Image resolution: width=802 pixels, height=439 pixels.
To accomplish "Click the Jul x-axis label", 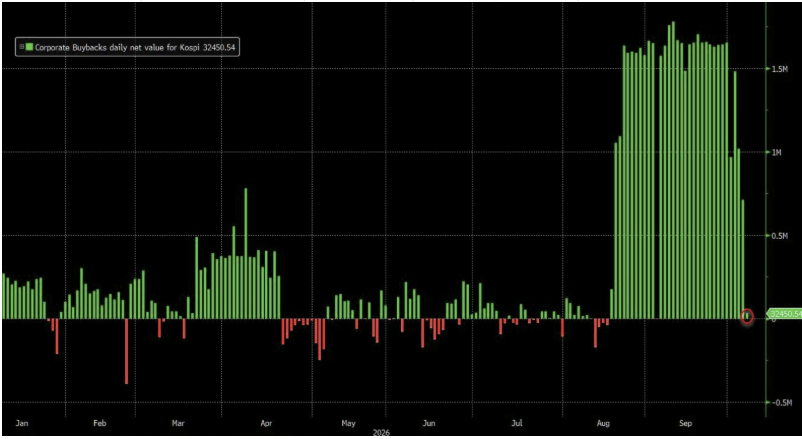I will click(x=517, y=423).
